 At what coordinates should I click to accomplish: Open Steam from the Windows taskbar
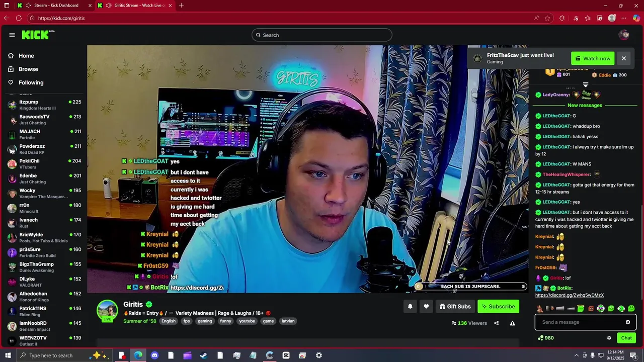pyautogui.click(x=204, y=355)
